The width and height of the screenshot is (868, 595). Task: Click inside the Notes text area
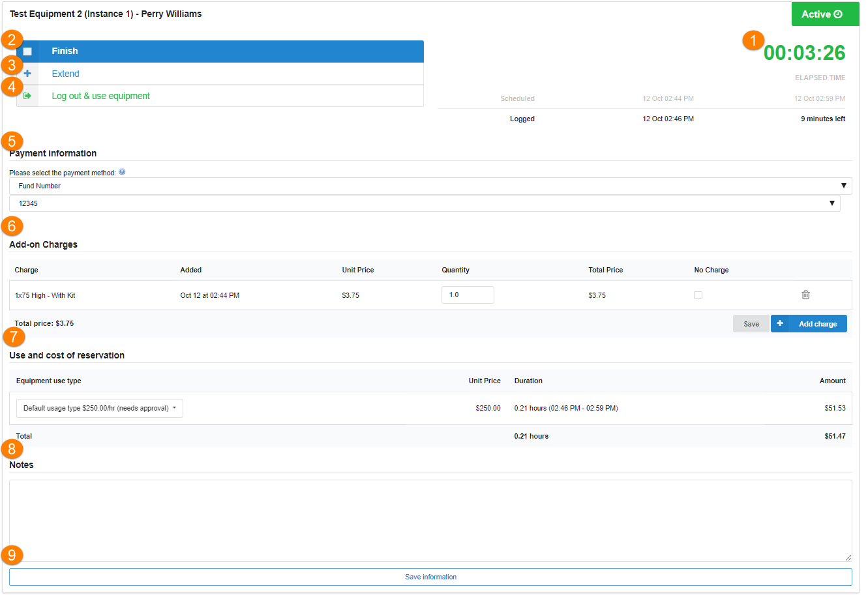(430, 520)
